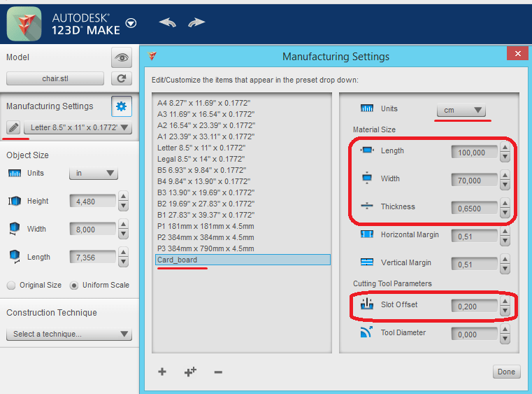Select the P2 384mm x 384mm preset
This screenshot has width=532, height=394.
pyautogui.click(x=206, y=237)
